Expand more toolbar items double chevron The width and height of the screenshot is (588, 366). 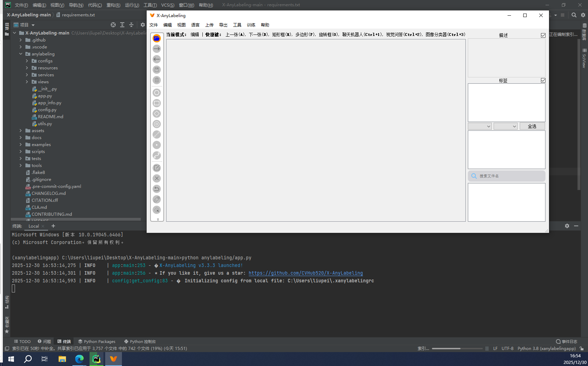(x=158, y=219)
